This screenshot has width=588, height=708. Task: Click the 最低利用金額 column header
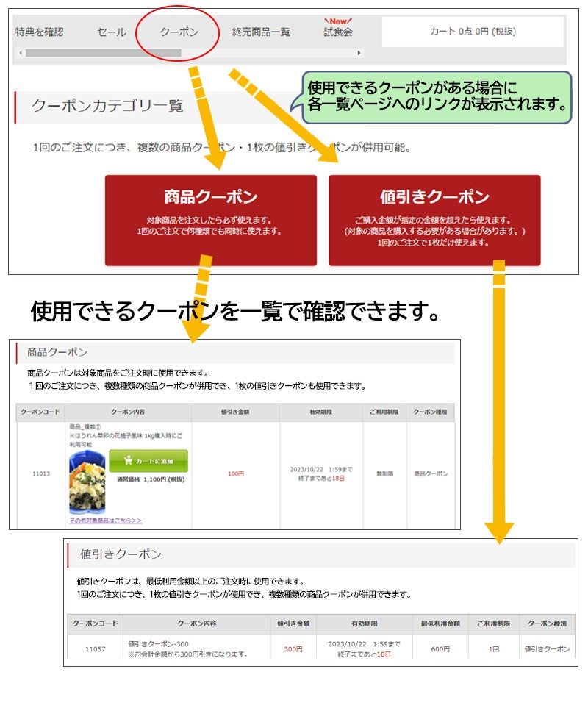click(440, 623)
